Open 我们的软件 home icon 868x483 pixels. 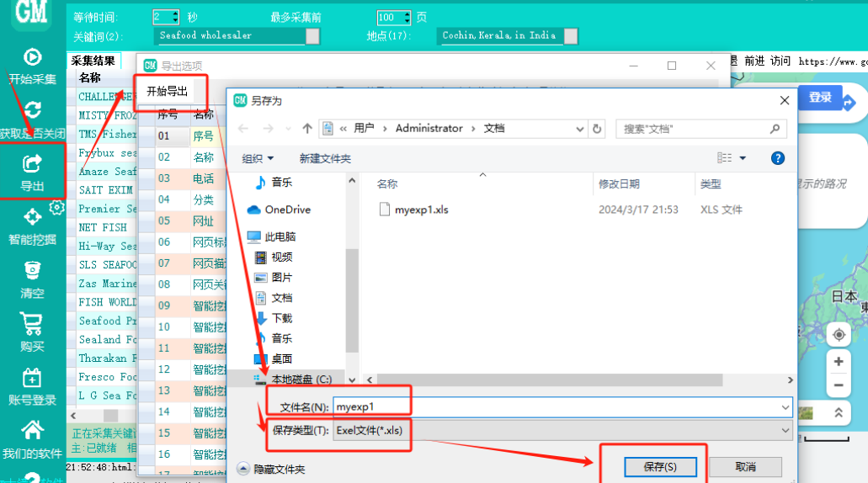32,430
